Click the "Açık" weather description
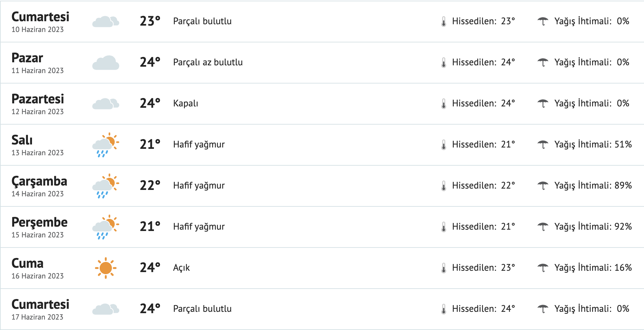The width and height of the screenshot is (644, 330). tap(182, 268)
